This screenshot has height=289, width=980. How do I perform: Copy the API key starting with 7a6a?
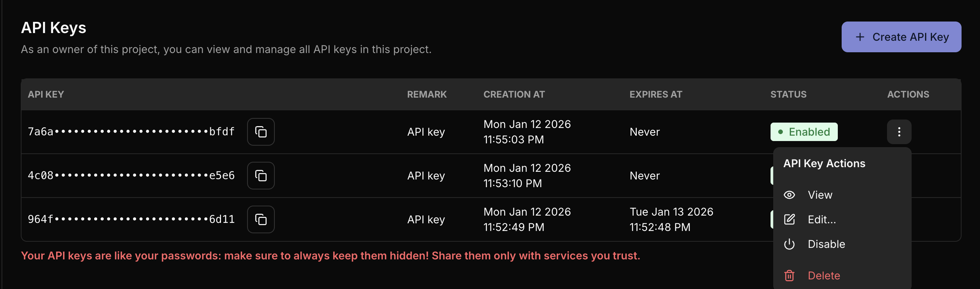pyautogui.click(x=261, y=132)
